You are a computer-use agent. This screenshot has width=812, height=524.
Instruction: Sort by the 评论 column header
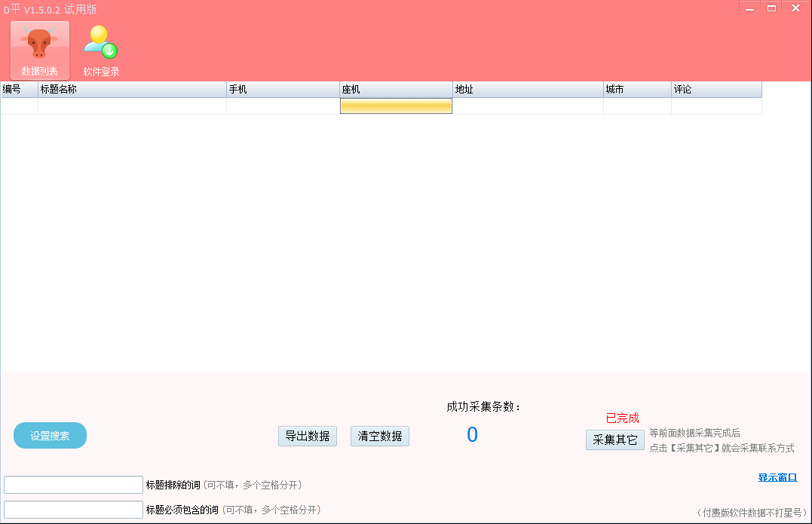(717, 90)
